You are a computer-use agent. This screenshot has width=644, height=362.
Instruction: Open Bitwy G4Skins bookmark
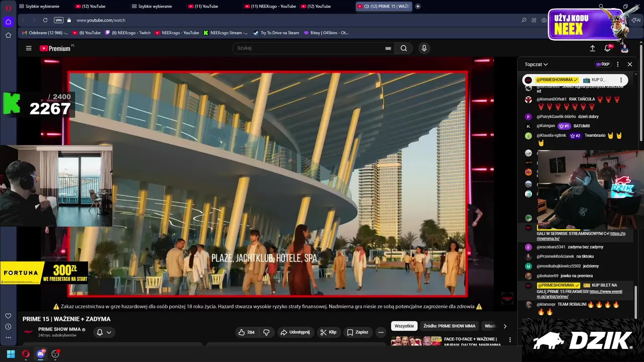click(326, 33)
